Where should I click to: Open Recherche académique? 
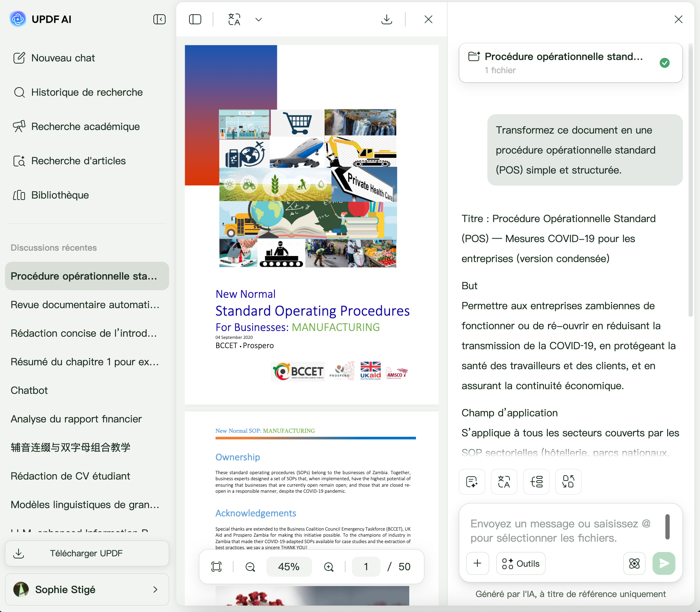point(85,126)
